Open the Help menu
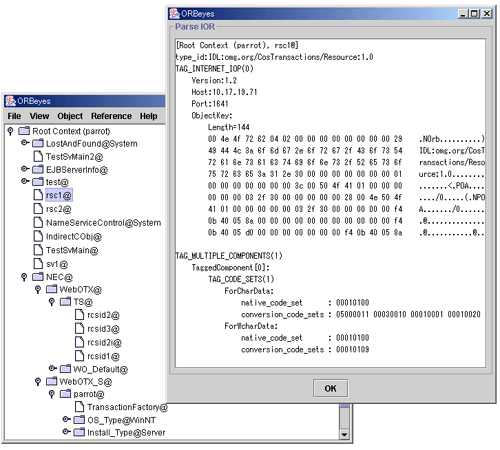500x450 pixels. pyautogui.click(x=149, y=116)
